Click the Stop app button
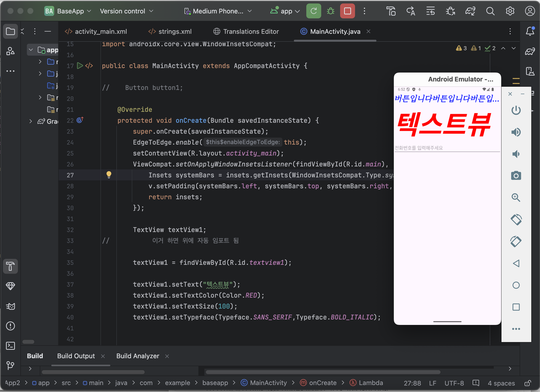Image resolution: width=540 pixels, height=392 pixels. 347,11
